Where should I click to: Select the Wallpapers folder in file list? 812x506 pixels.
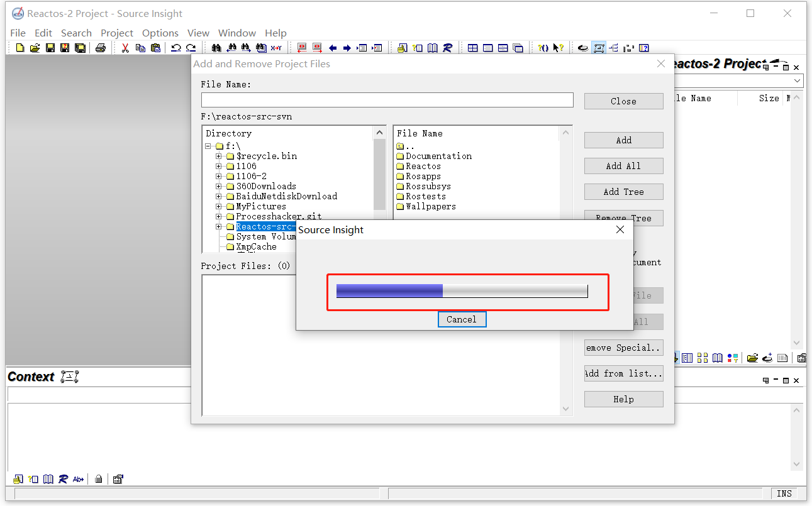(426, 206)
